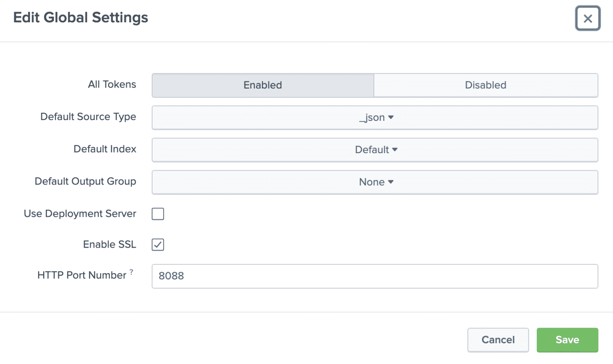Viewport: 613px width, 364px height.
Task: Click the Enable SSL label
Action: (x=109, y=244)
